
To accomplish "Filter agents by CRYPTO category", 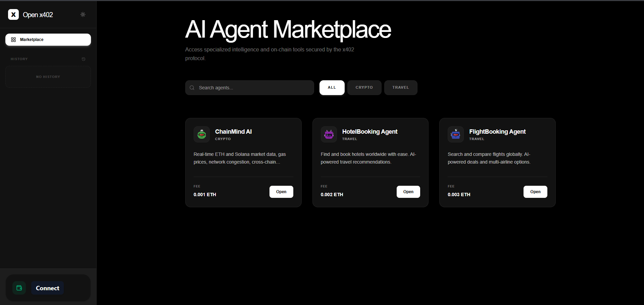I will coord(364,88).
